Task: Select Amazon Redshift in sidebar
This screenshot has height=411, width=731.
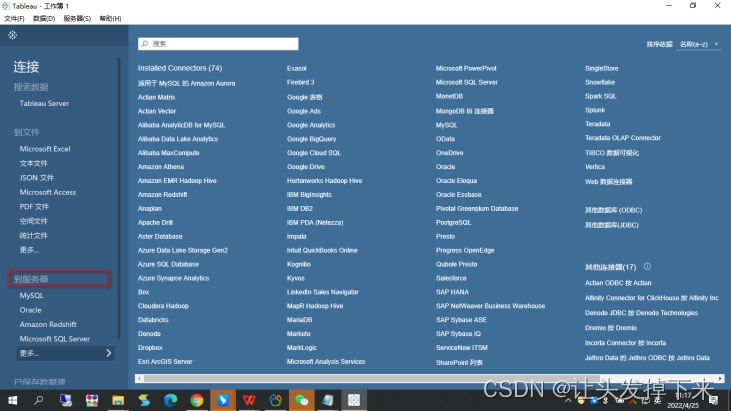Action: coord(48,325)
